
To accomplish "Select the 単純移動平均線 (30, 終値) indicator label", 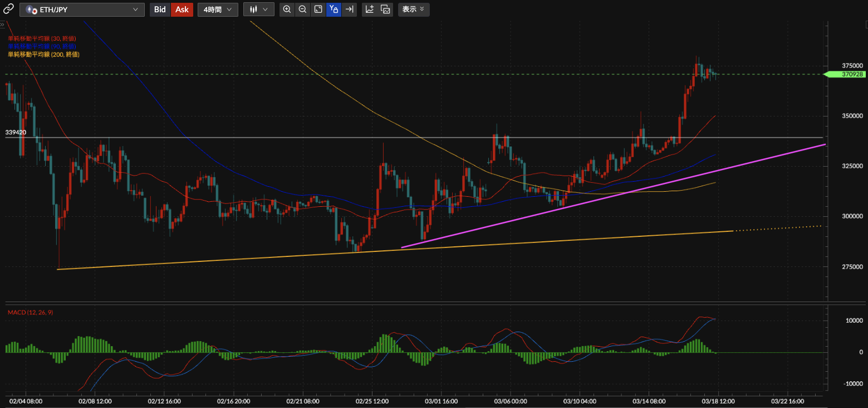I will (42, 38).
